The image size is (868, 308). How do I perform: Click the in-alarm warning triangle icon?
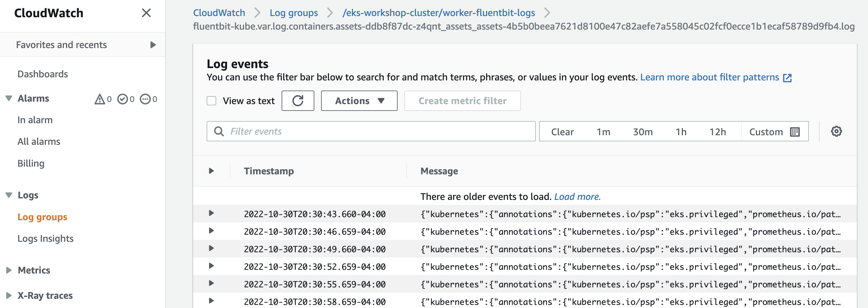(x=99, y=99)
